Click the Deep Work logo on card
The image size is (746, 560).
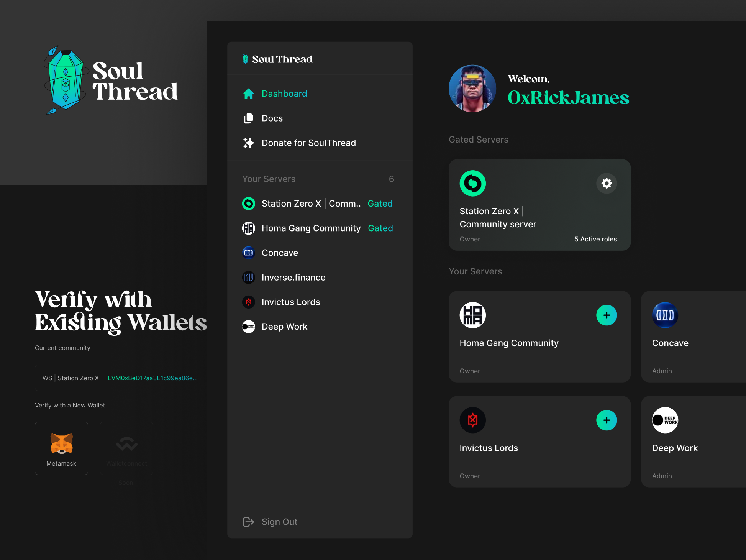665,420
